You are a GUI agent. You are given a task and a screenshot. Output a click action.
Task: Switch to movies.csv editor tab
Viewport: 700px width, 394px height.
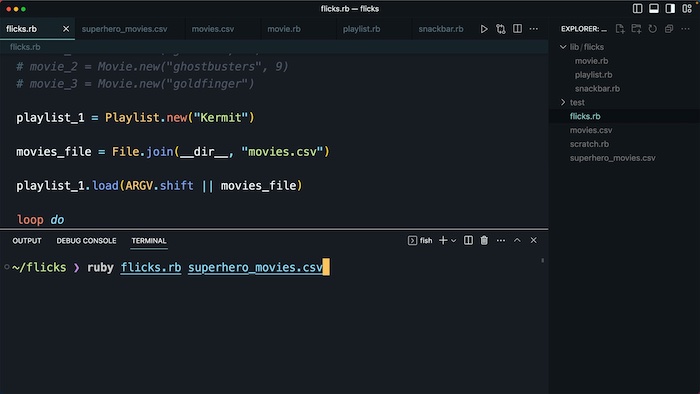[x=213, y=29]
